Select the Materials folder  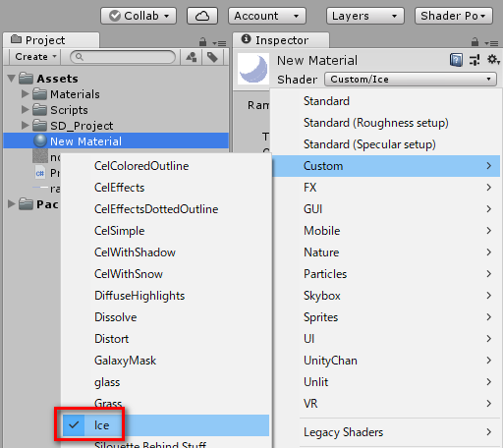tap(66, 94)
